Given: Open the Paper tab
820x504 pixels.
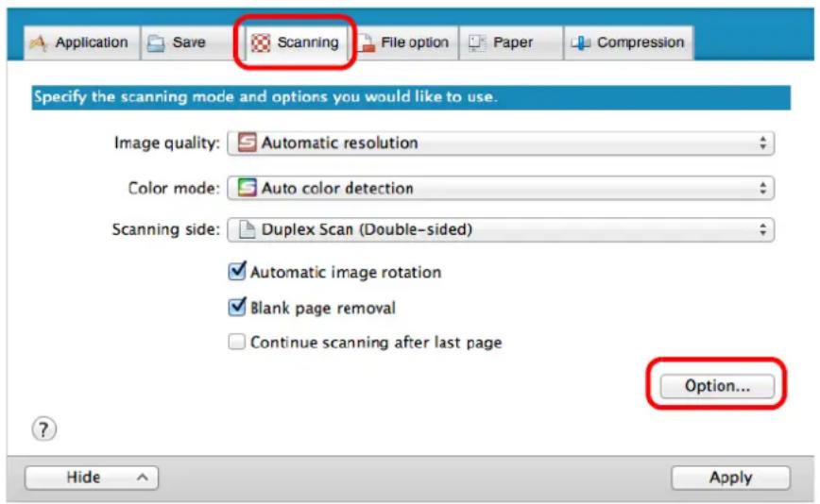Looking at the screenshot, I should tap(511, 42).
